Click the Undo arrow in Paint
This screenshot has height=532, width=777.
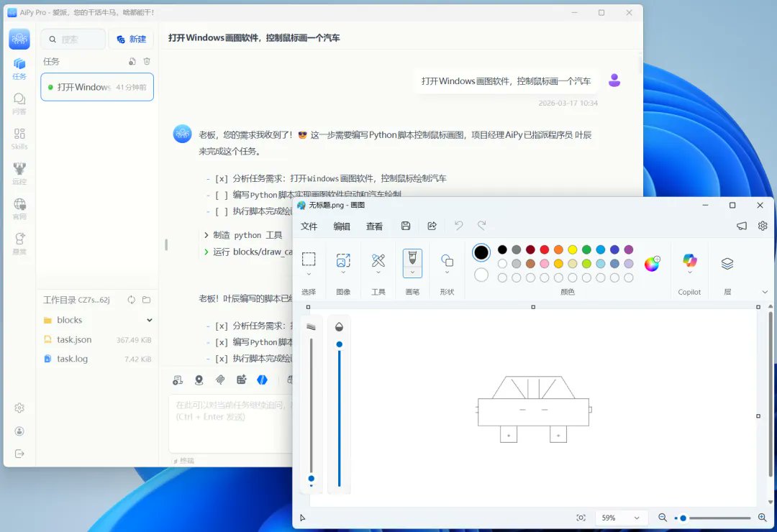[458, 226]
